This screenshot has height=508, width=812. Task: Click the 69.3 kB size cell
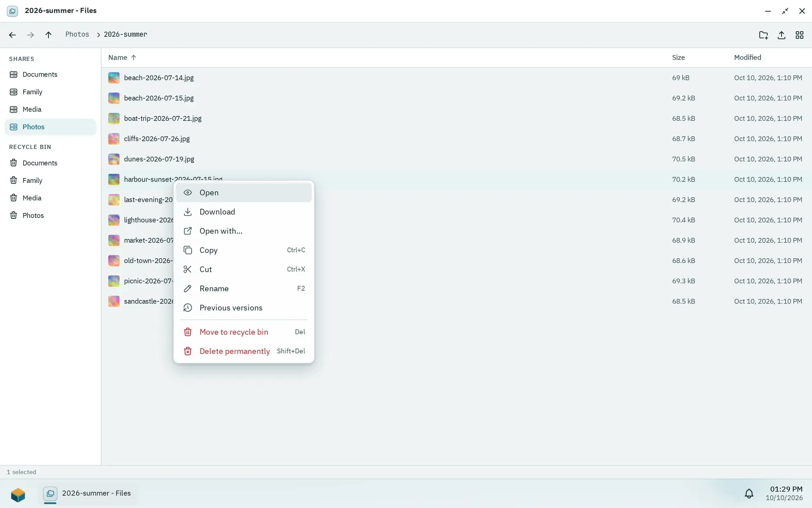(x=683, y=281)
